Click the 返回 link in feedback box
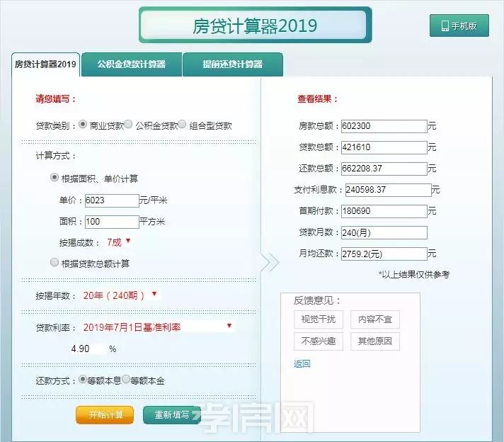 point(302,364)
